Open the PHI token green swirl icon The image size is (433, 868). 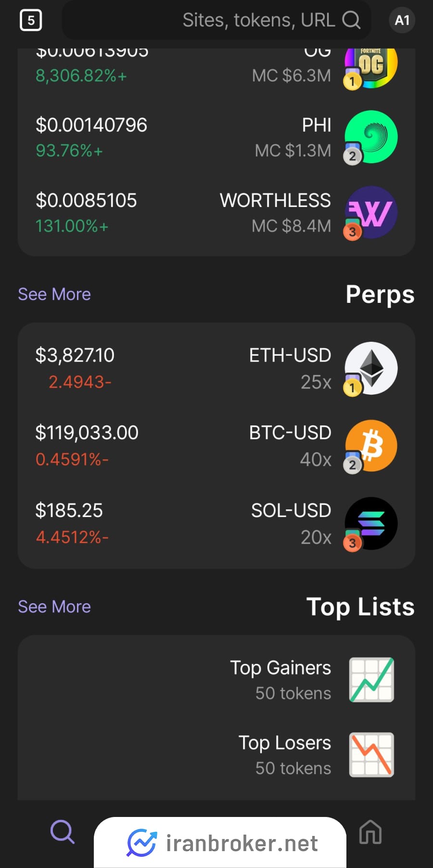tap(371, 137)
